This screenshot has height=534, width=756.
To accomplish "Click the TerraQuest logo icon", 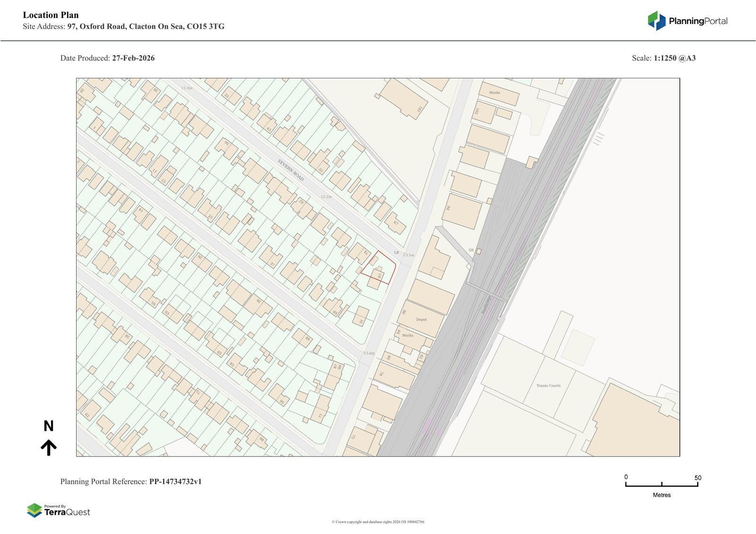I will click(x=34, y=510).
